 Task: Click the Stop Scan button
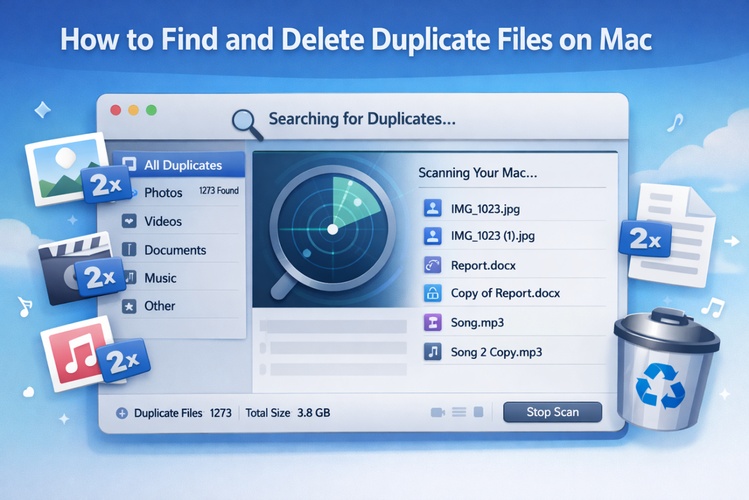pos(552,412)
